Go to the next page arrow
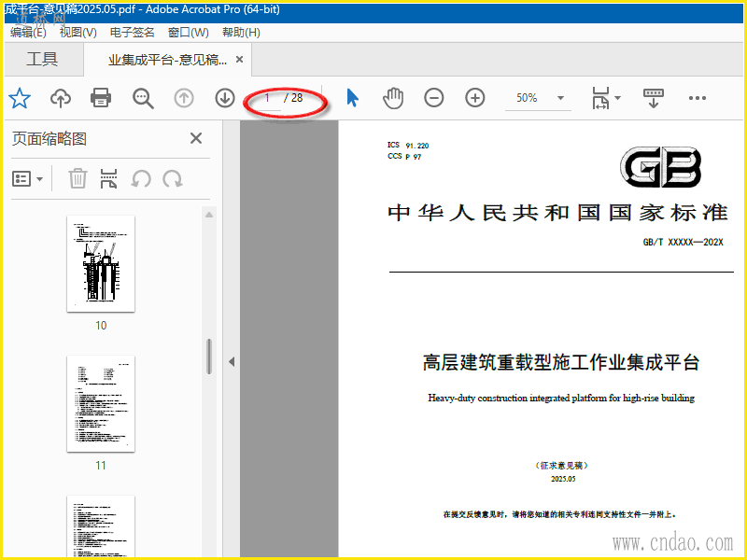The image size is (747, 560). pos(225,99)
